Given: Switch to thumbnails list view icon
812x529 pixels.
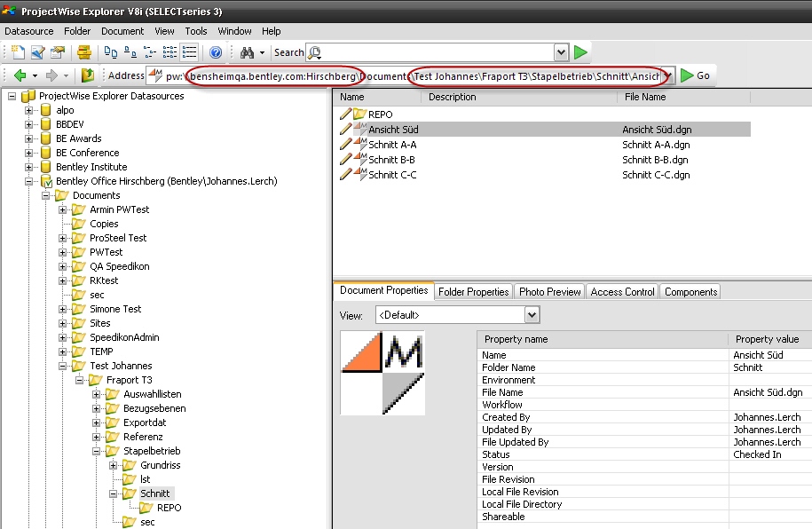Looking at the screenshot, I should (169, 52).
